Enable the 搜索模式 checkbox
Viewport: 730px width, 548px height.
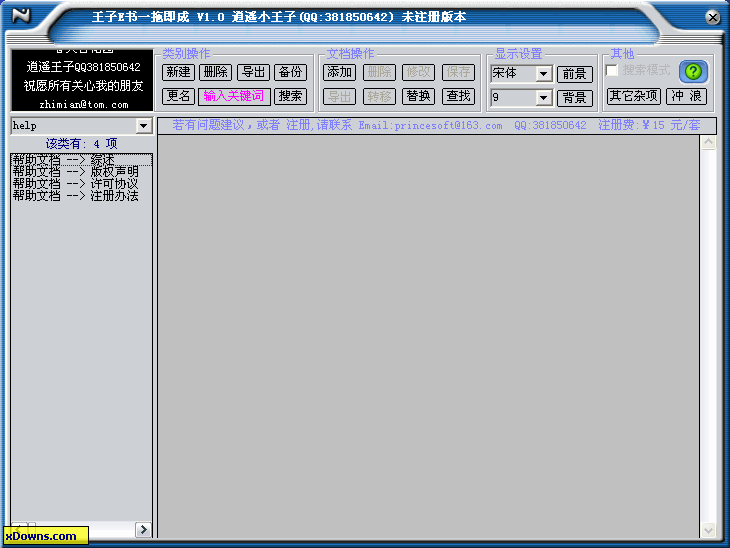[612, 70]
